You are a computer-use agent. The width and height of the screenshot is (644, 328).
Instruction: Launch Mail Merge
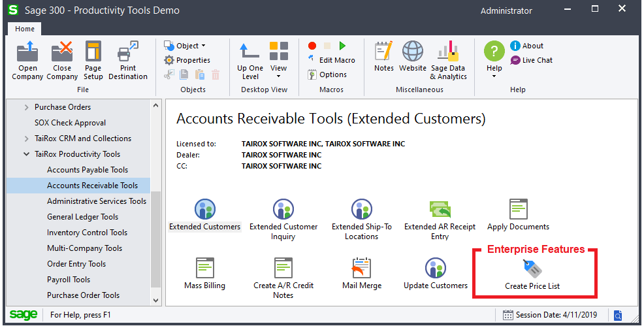click(x=361, y=274)
